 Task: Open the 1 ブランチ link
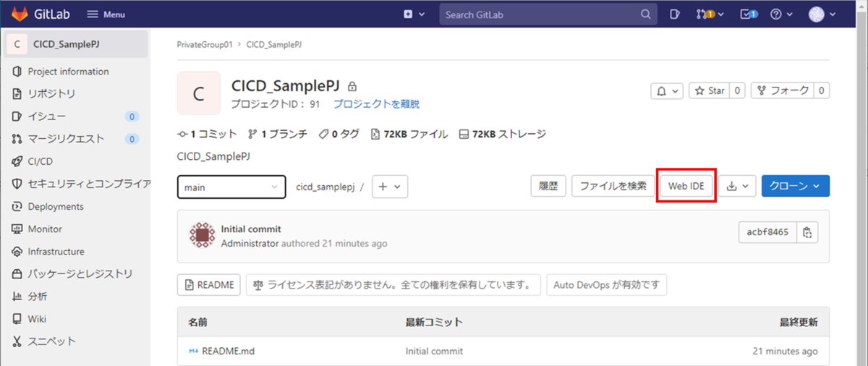pos(277,135)
